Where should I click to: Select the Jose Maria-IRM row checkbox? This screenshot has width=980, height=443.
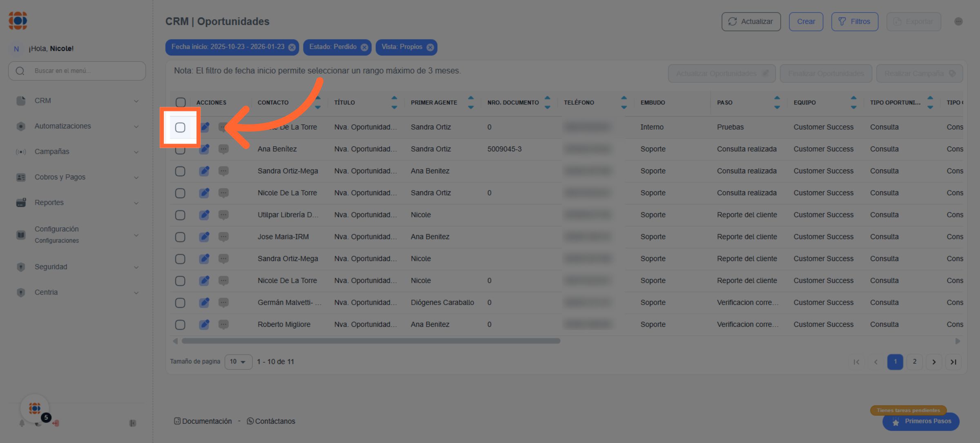180,237
